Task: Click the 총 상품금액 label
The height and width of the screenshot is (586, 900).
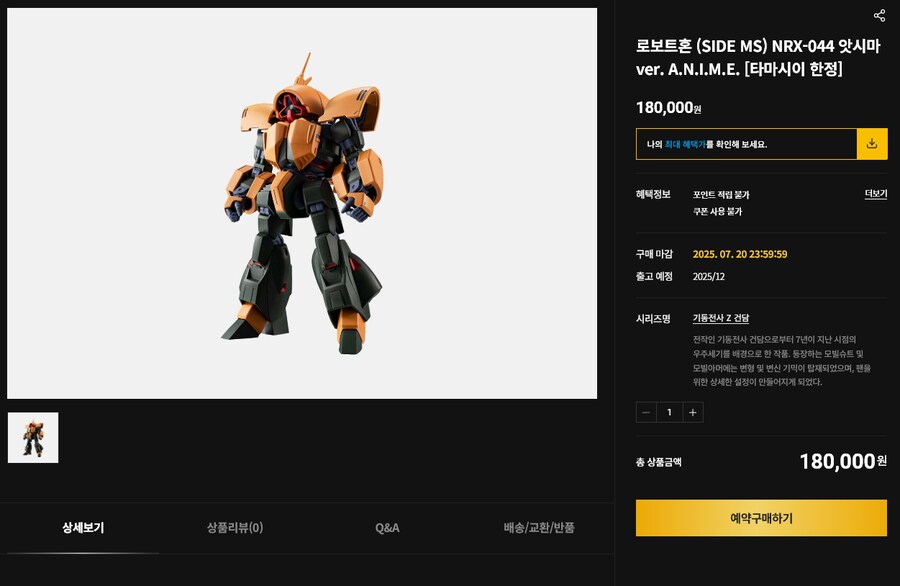Action: 659,462
